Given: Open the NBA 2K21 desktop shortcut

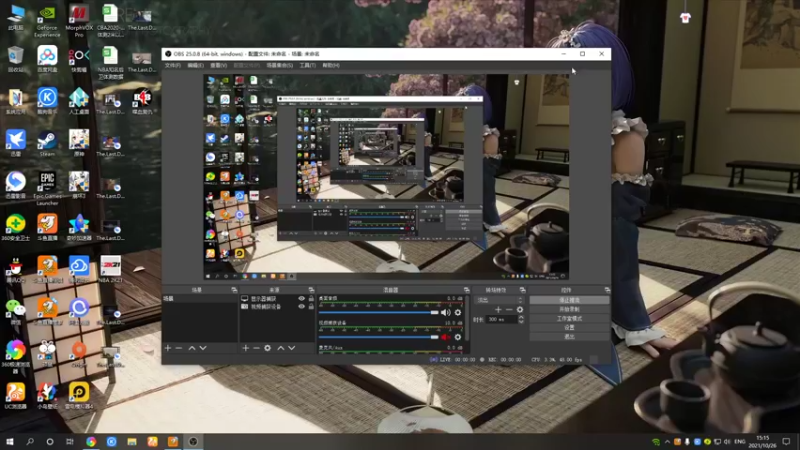Looking at the screenshot, I should tap(110, 269).
